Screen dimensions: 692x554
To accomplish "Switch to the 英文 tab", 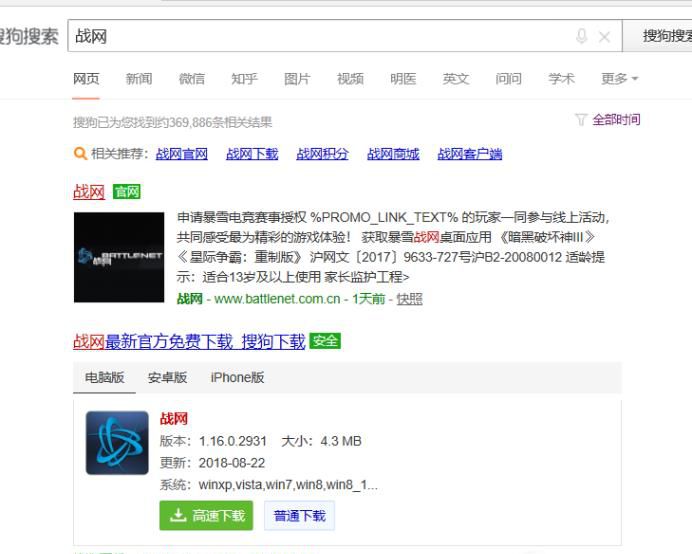I will click(x=456, y=79).
